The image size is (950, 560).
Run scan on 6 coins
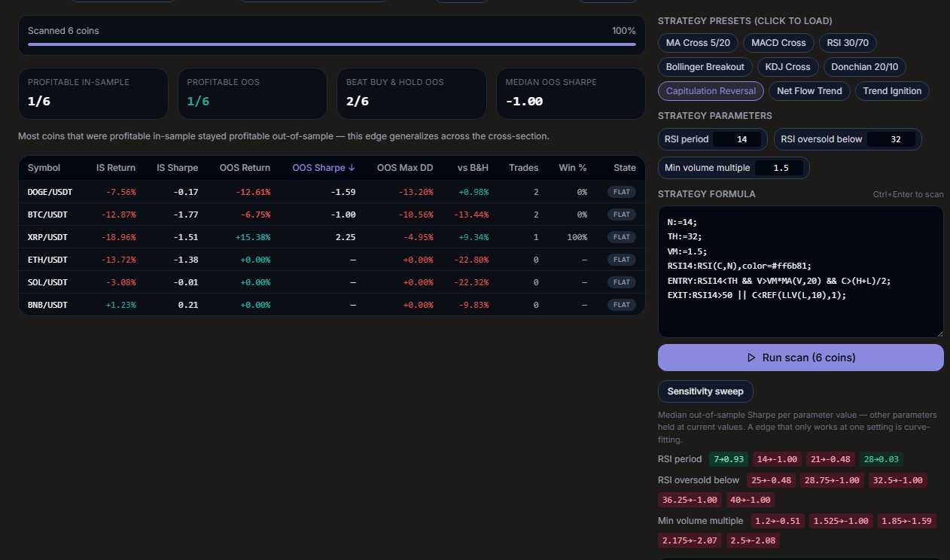coord(800,358)
